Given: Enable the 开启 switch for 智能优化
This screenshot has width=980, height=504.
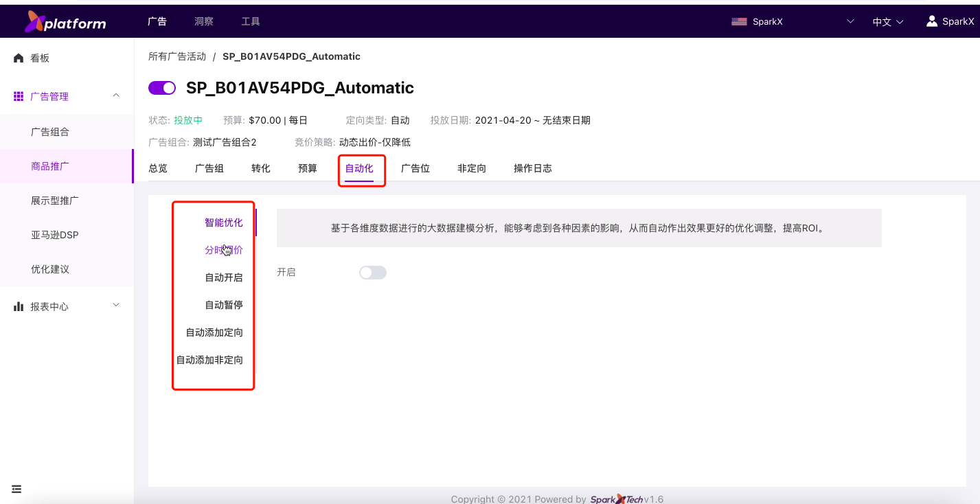Looking at the screenshot, I should pos(373,273).
